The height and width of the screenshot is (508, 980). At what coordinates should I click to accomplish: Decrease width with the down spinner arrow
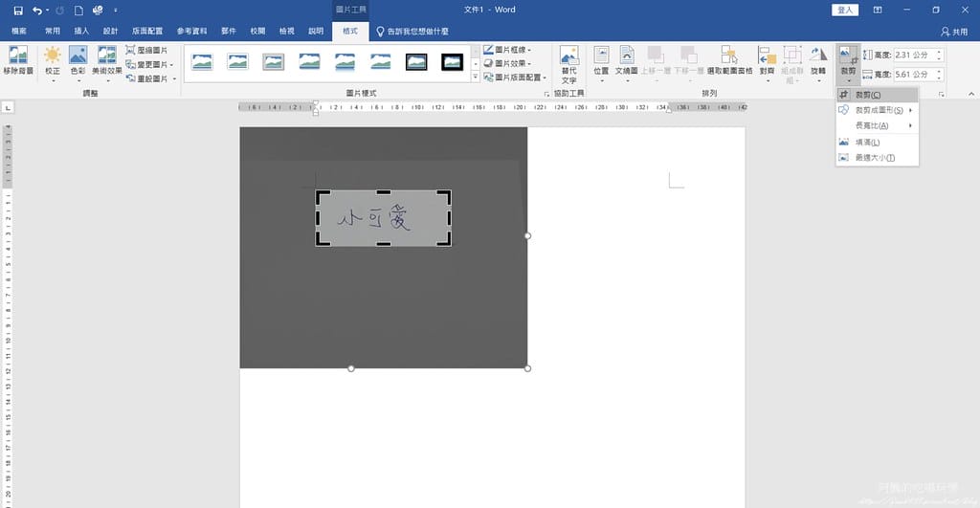[x=939, y=77]
